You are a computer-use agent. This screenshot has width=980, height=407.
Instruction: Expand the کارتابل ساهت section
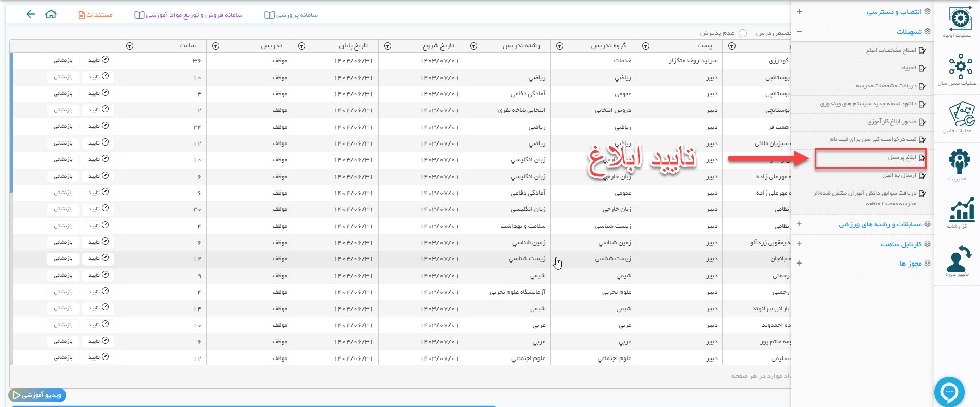pyautogui.click(x=799, y=244)
